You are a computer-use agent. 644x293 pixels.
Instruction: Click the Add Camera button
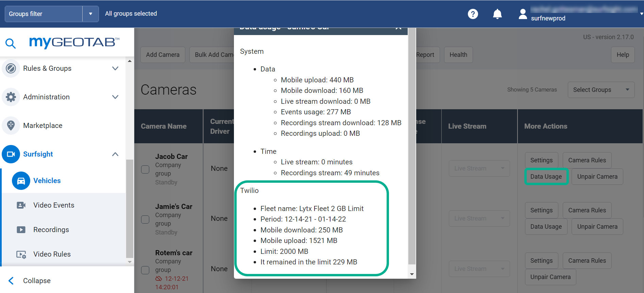163,55
